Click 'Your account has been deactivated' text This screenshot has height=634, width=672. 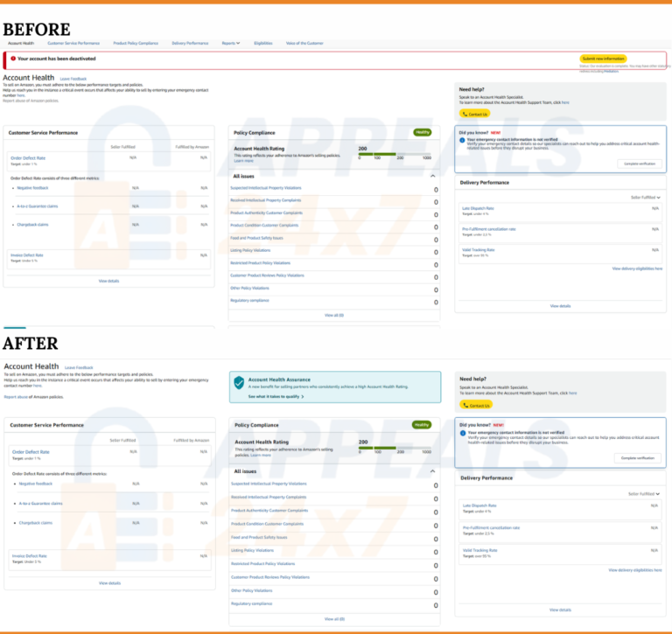57,59
